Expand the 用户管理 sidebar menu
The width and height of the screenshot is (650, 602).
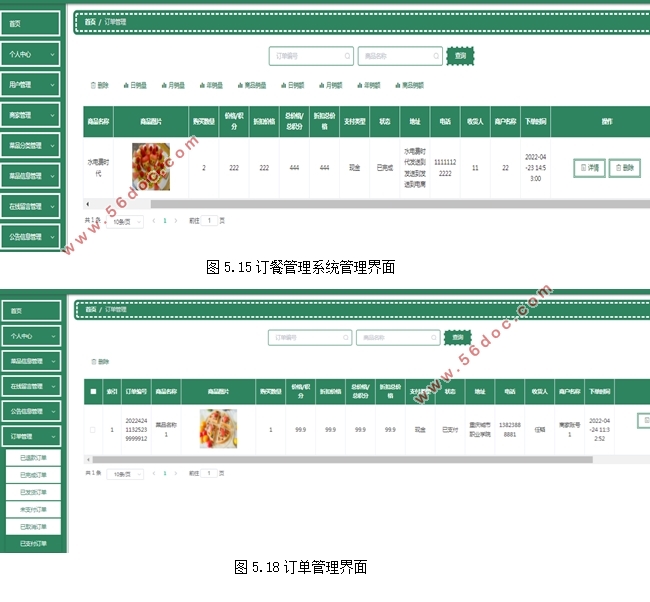point(30,85)
